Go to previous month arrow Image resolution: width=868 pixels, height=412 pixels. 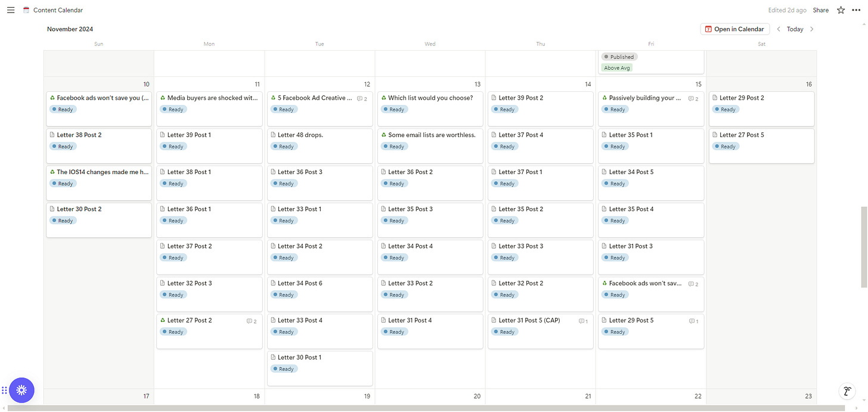click(x=779, y=29)
